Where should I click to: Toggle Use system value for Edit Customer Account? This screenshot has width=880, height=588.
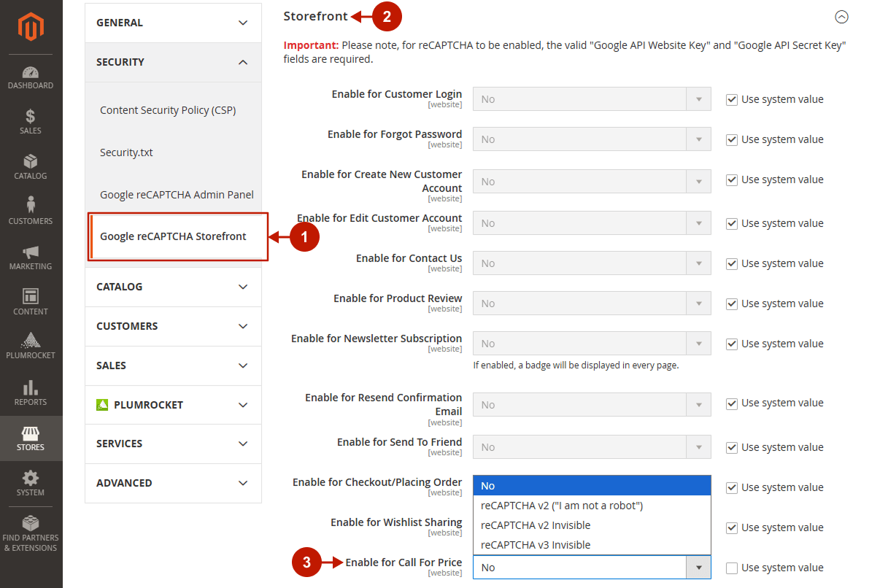pyautogui.click(x=732, y=224)
